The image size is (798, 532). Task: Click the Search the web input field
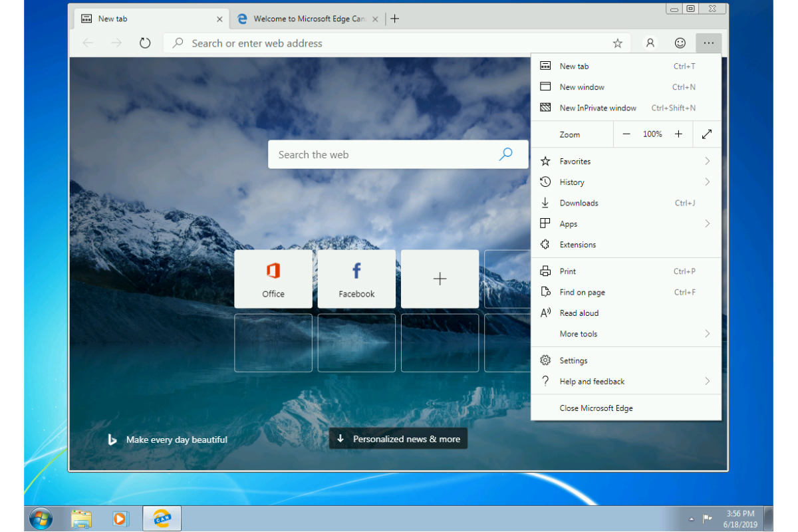click(x=398, y=154)
